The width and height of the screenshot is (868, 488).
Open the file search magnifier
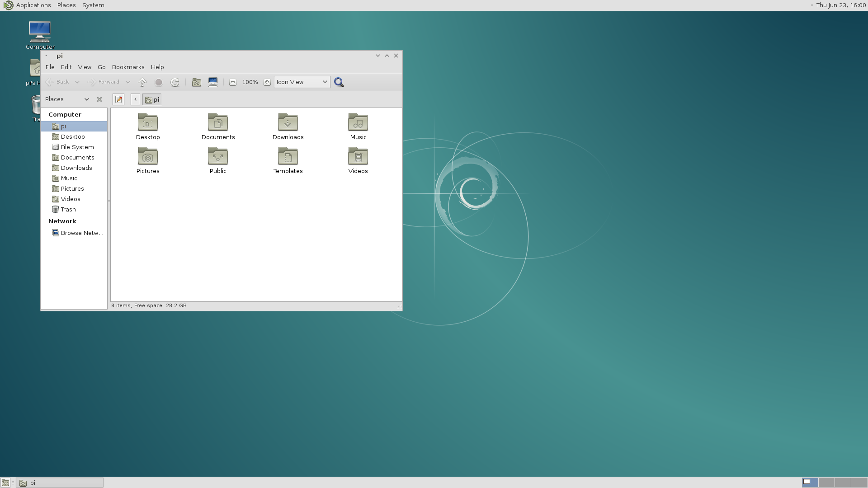point(339,82)
